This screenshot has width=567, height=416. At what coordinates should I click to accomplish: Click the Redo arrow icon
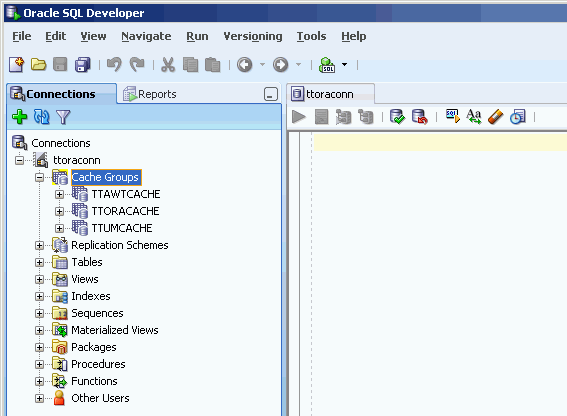137,65
